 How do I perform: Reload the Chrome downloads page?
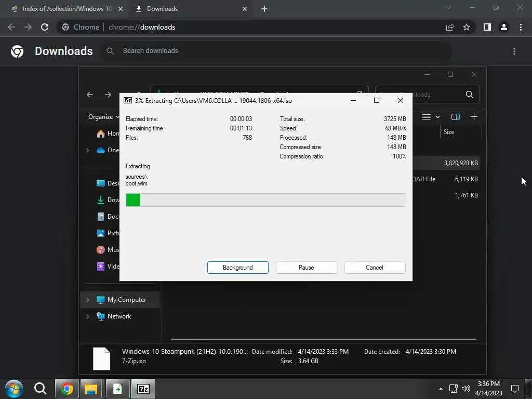pos(45,27)
